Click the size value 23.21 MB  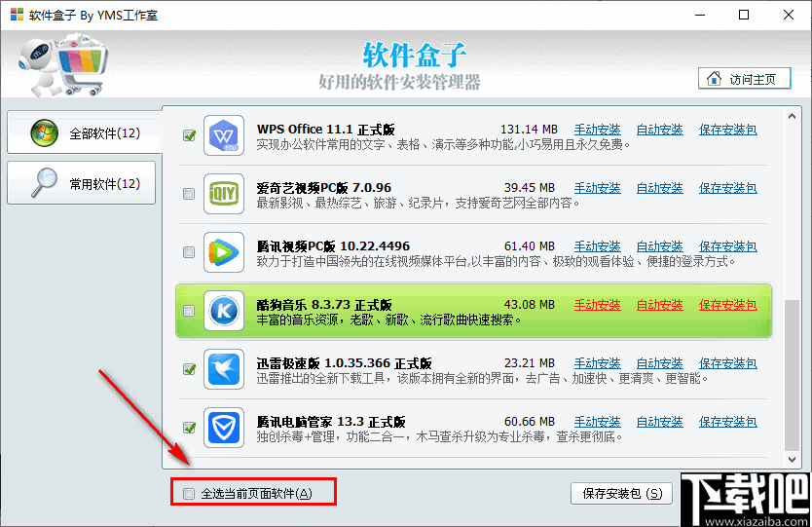point(530,363)
